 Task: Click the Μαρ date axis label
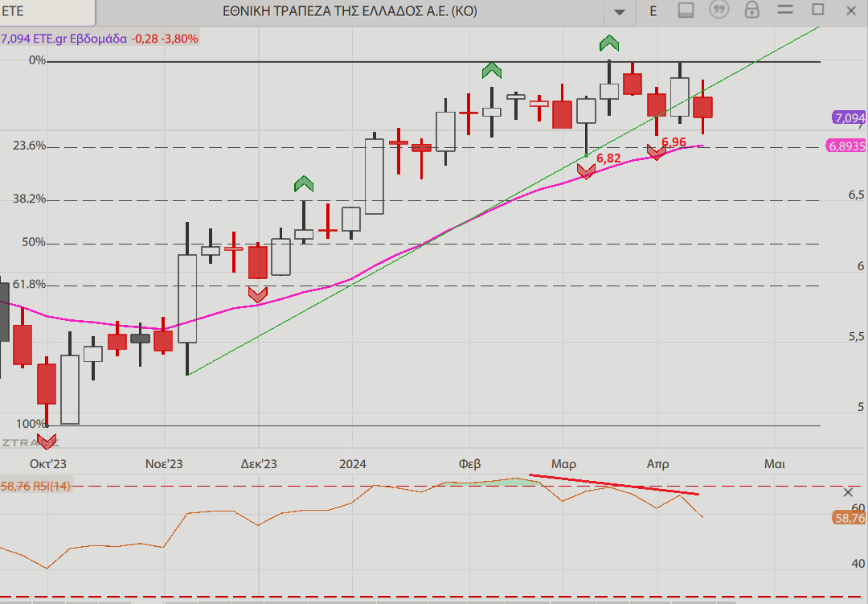[563, 464]
